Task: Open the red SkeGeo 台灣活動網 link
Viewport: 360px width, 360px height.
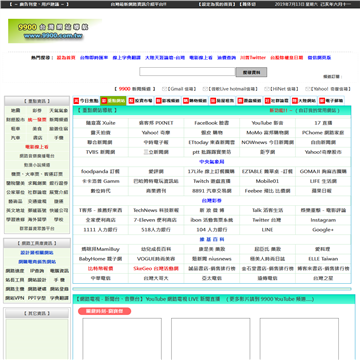Action: (156, 268)
